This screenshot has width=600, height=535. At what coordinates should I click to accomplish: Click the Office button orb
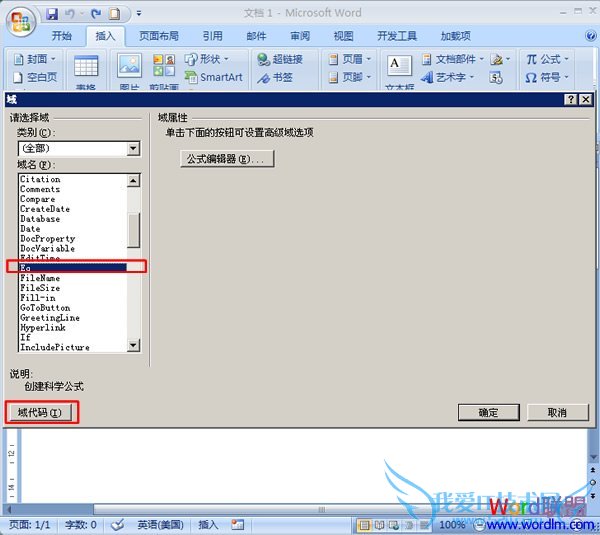(x=21, y=21)
